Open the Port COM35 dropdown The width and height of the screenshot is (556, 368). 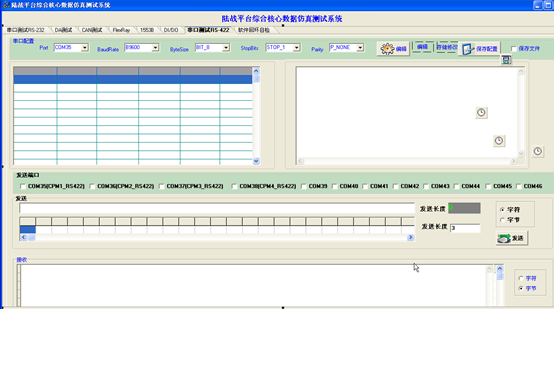click(85, 48)
